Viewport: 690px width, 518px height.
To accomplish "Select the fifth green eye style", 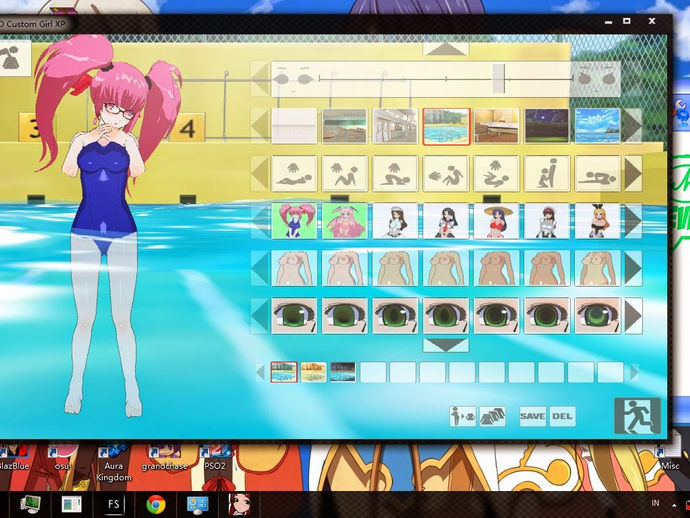I will click(x=496, y=316).
